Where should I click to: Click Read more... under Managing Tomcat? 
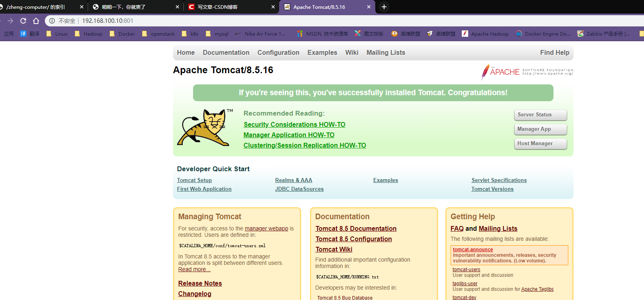click(x=194, y=269)
